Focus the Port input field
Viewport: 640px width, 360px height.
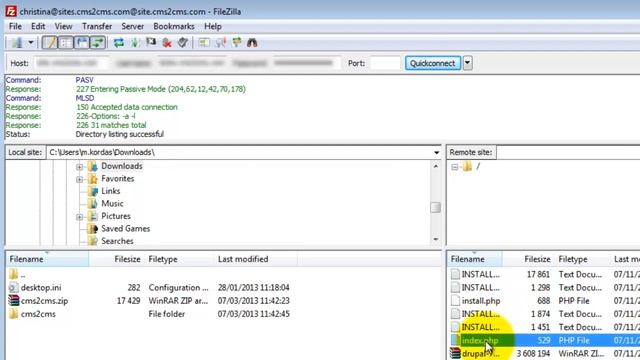click(384, 63)
